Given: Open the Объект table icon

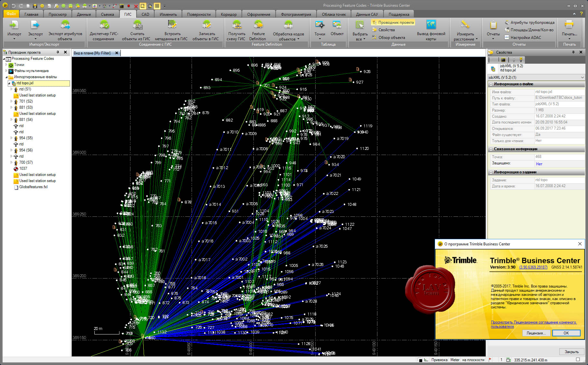Looking at the screenshot, I should tap(337, 25).
